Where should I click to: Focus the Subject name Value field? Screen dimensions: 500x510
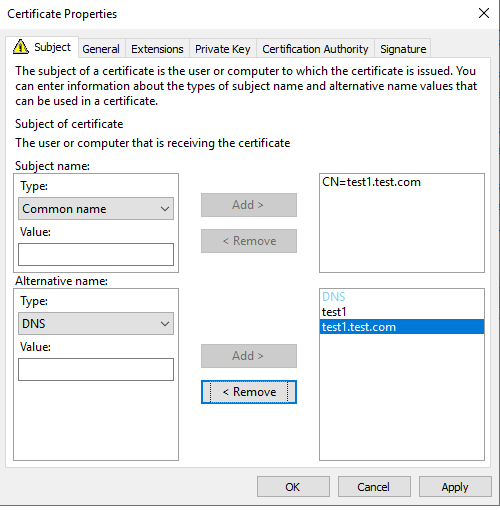pyautogui.click(x=96, y=254)
